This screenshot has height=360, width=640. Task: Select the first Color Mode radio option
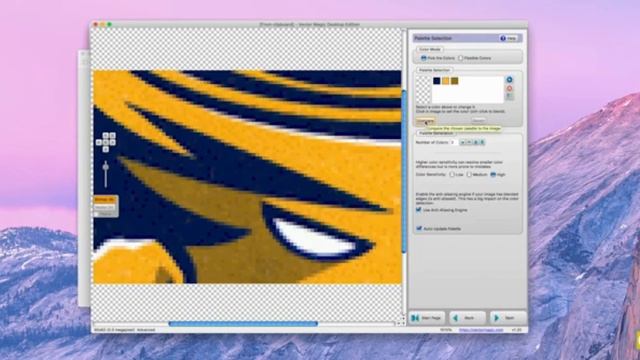[424, 58]
